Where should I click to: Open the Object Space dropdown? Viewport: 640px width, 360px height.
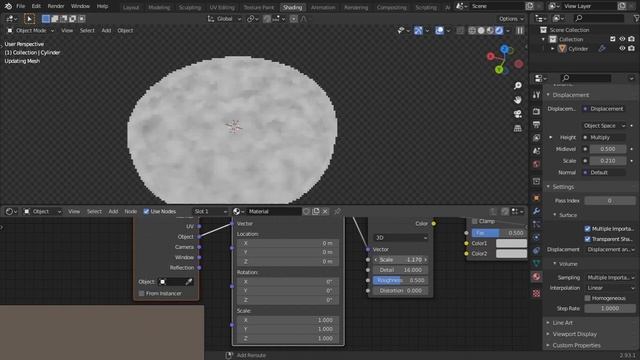coord(604,126)
